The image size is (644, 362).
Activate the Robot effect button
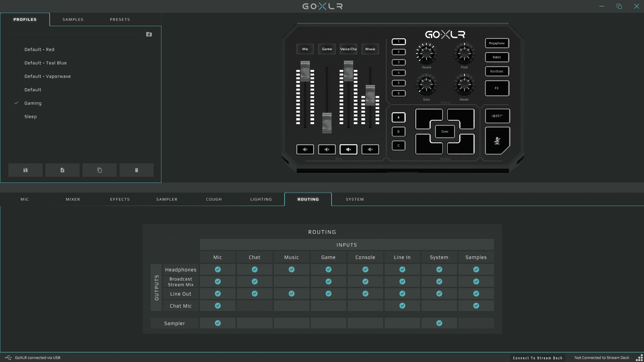click(x=497, y=57)
